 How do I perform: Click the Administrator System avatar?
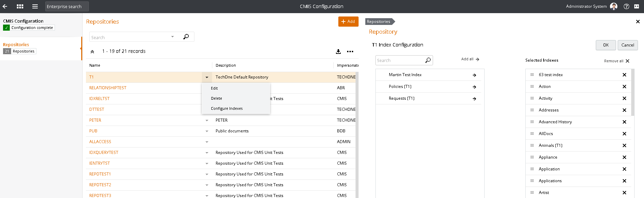(x=614, y=6)
